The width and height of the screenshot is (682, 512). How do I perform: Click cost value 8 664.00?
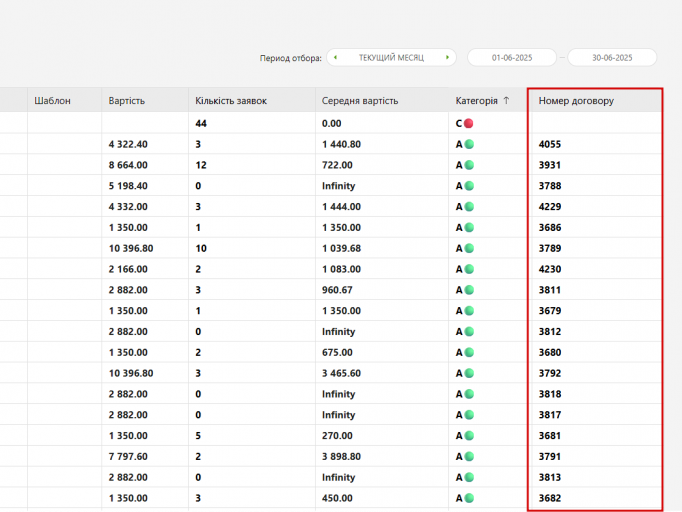click(128, 165)
